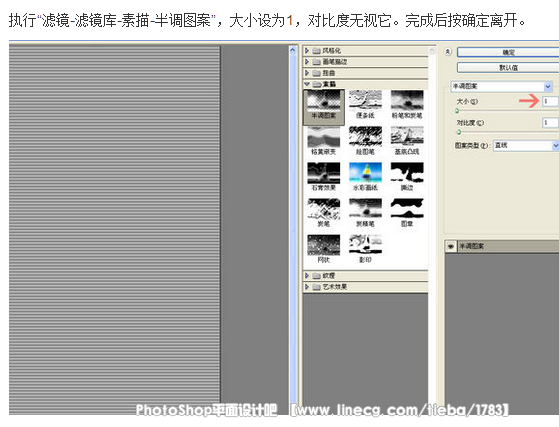Choose the 绘图笔 filter thumbnail

(x=365, y=140)
